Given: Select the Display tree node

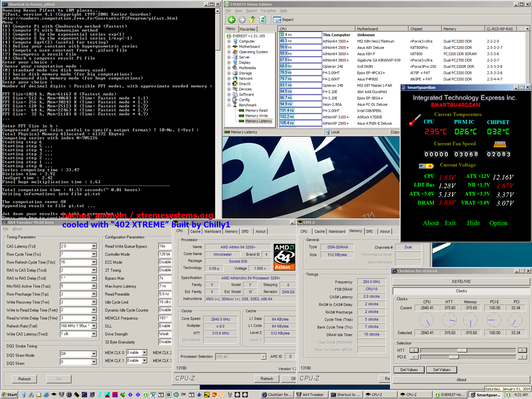Looking at the screenshot, I should (x=245, y=63).
